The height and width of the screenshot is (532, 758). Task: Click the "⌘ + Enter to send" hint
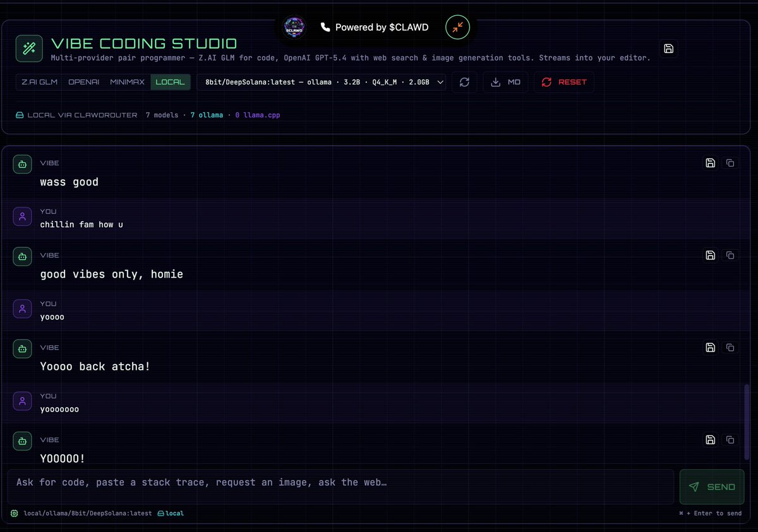pyautogui.click(x=710, y=513)
